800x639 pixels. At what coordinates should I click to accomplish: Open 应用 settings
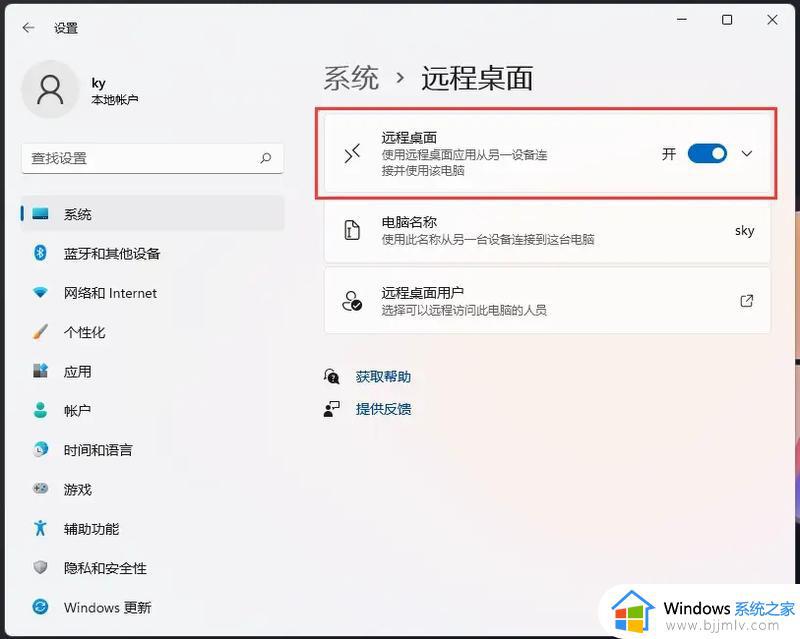coord(152,371)
